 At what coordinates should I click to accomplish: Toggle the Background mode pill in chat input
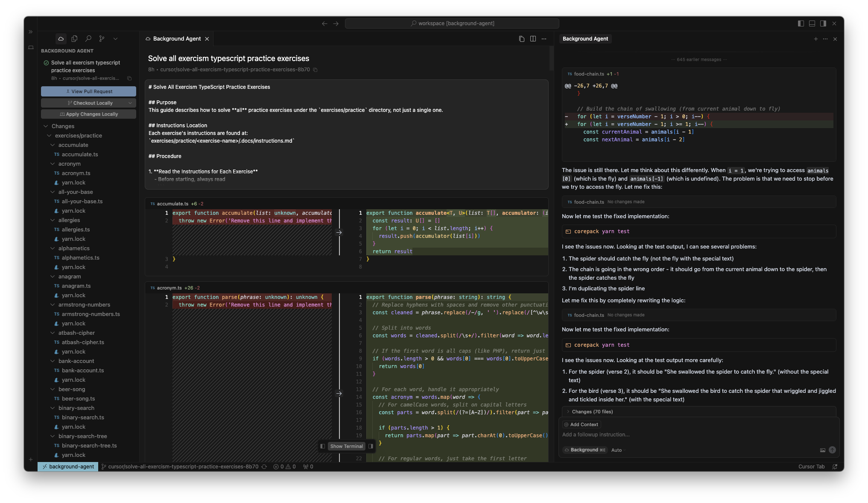tap(585, 450)
